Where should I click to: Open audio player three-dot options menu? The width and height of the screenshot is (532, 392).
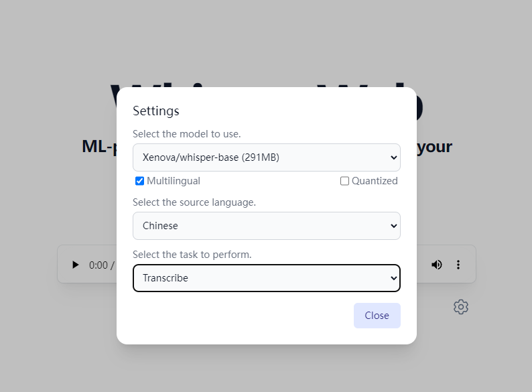pyautogui.click(x=458, y=265)
